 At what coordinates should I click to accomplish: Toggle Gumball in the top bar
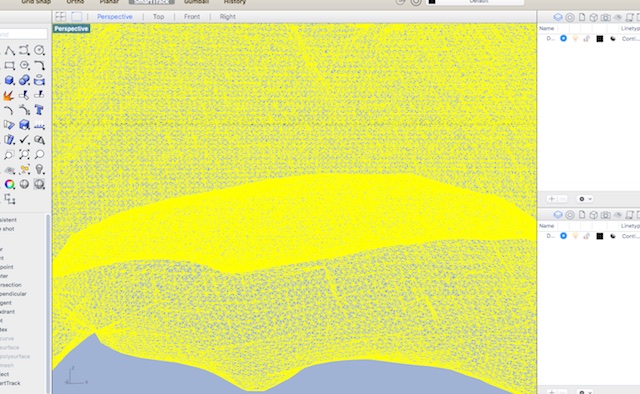(x=196, y=2)
